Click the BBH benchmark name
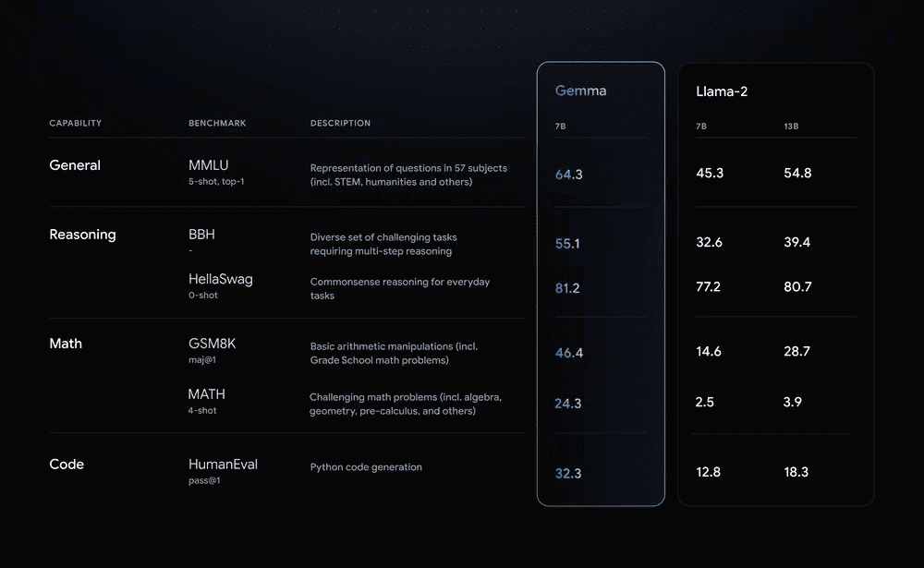Viewport: 924px width, 568px height. pyautogui.click(x=201, y=235)
